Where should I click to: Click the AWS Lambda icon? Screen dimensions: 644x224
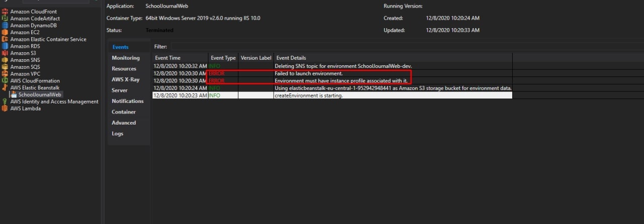5,108
